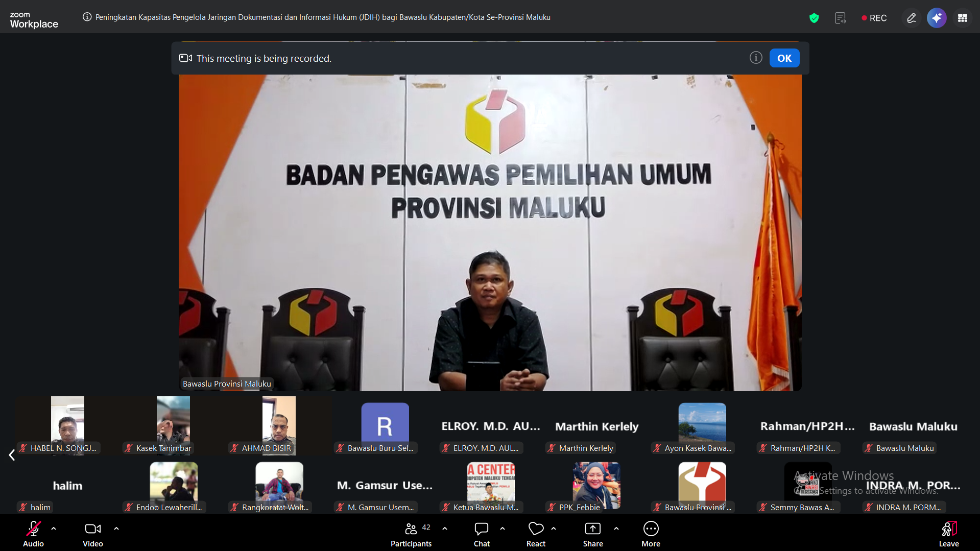Select Bawaslu Provinsi ... logo thumbnail
Viewport: 980px width, 551px height.
point(702,485)
